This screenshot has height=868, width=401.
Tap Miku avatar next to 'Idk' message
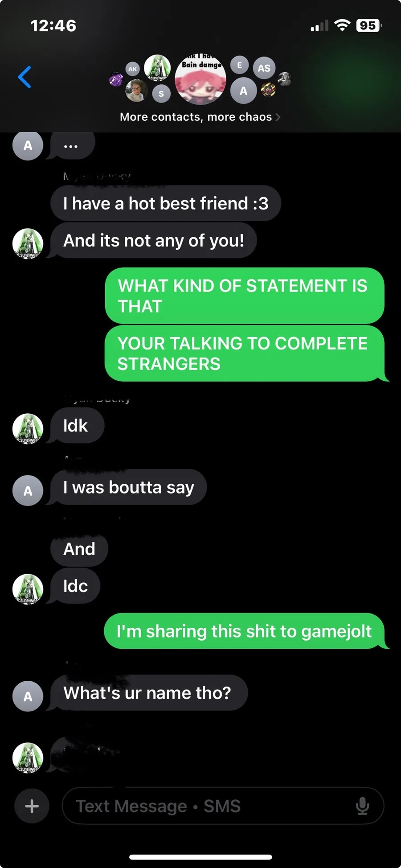coord(28,428)
